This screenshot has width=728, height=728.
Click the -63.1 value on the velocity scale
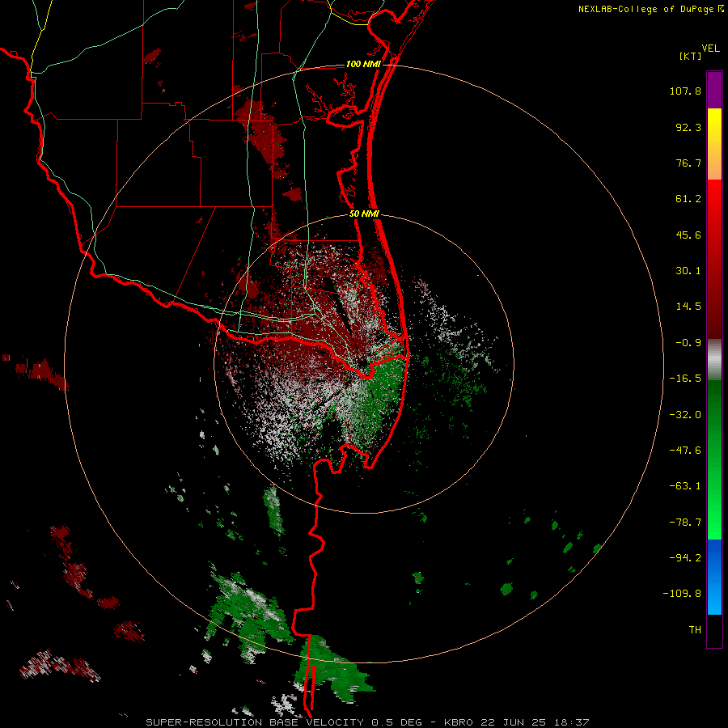click(685, 486)
